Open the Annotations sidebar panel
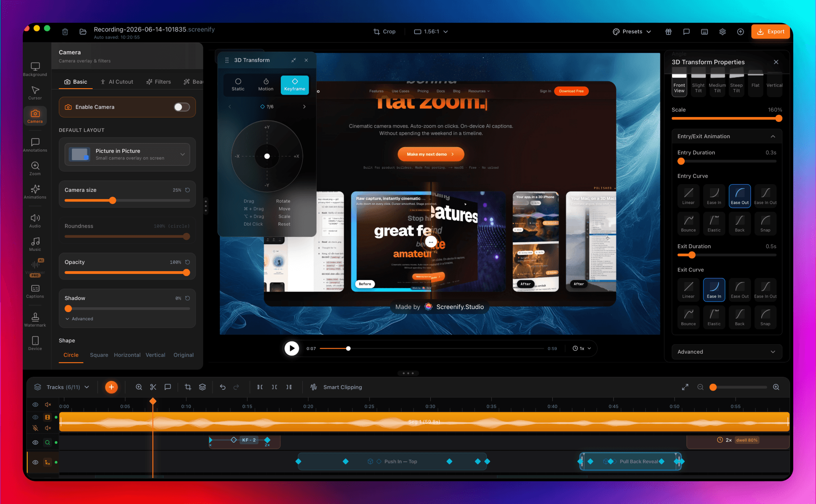The width and height of the screenshot is (816, 504). pyautogui.click(x=35, y=145)
